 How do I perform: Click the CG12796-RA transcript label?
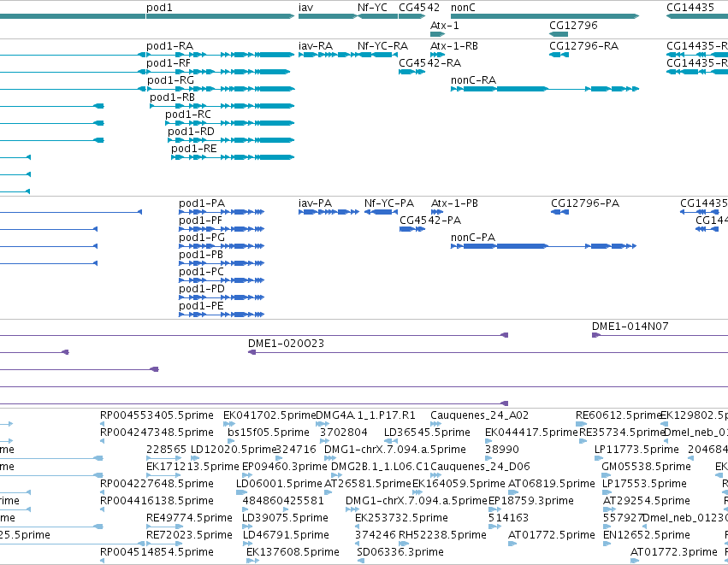pos(583,46)
